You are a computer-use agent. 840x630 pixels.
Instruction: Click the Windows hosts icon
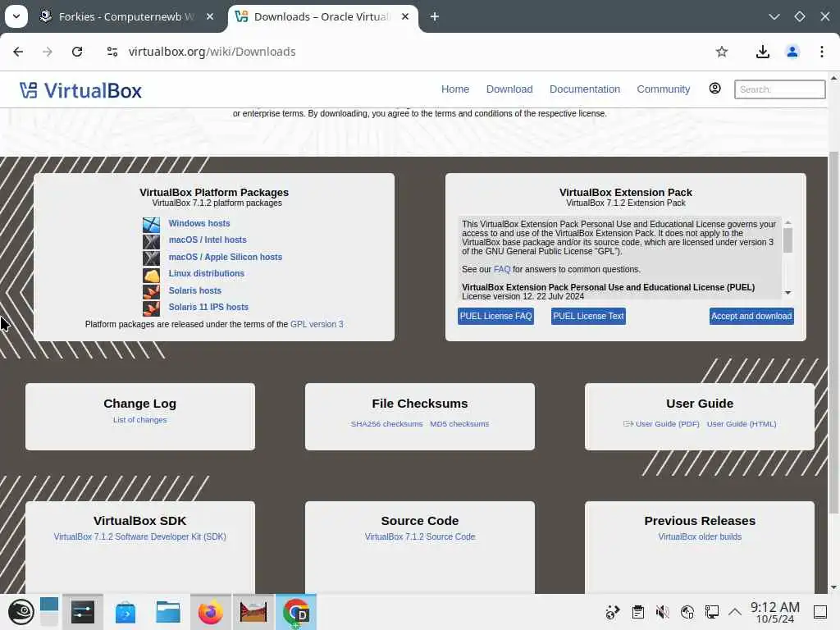(151, 225)
